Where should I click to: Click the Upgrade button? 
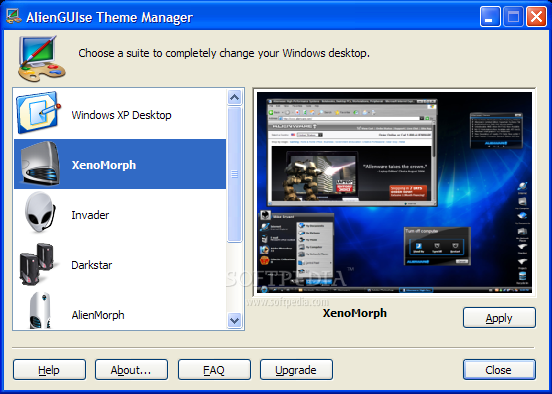coord(296,370)
